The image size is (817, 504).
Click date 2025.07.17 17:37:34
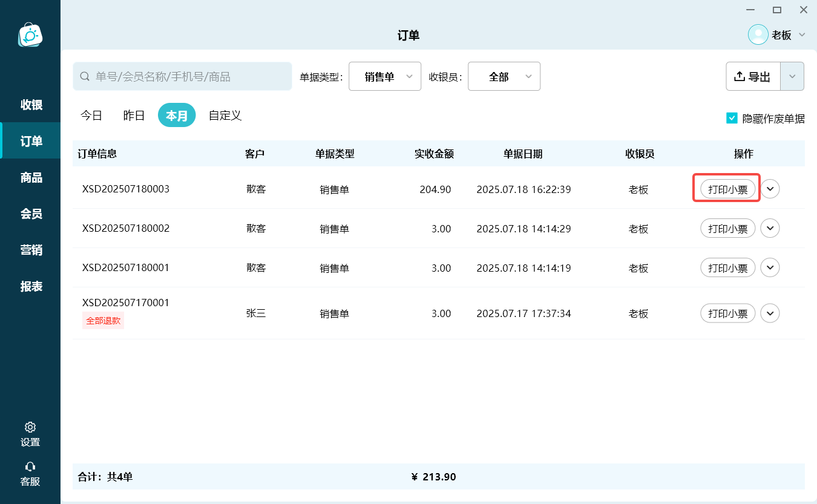(523, 313)
